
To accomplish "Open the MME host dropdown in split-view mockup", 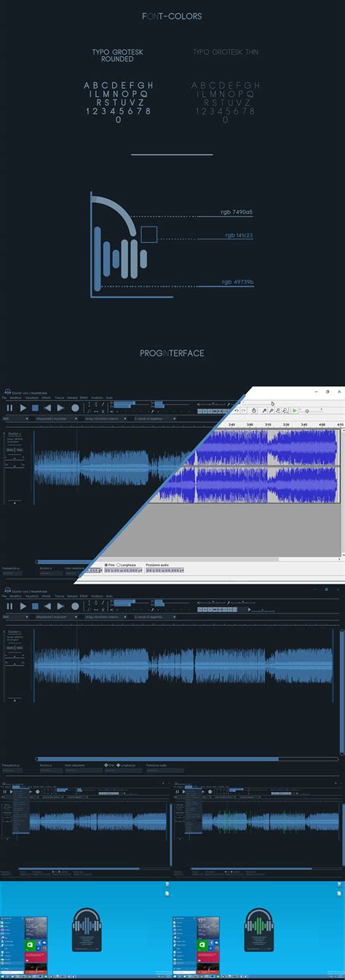I will (16, 419).
